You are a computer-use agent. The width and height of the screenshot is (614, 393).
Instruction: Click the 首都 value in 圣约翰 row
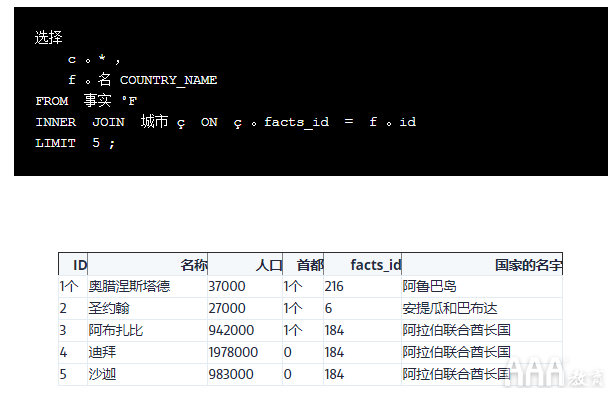(x=293, y=308)
